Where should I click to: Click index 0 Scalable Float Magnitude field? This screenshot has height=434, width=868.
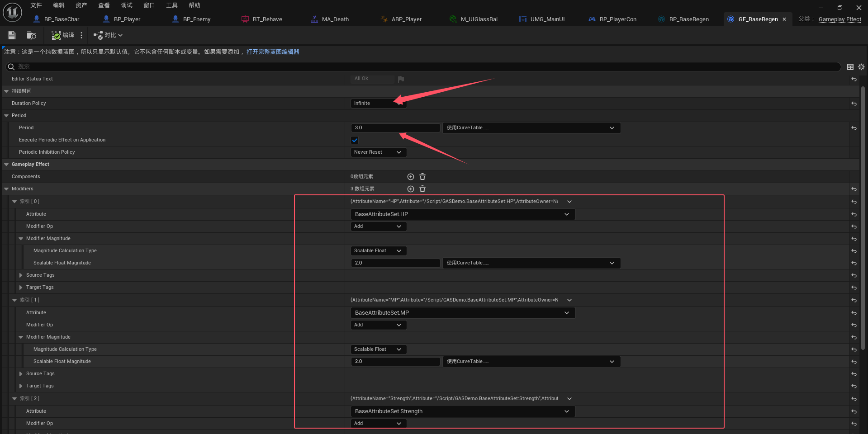pyautogui.click(x=395, y=263)
